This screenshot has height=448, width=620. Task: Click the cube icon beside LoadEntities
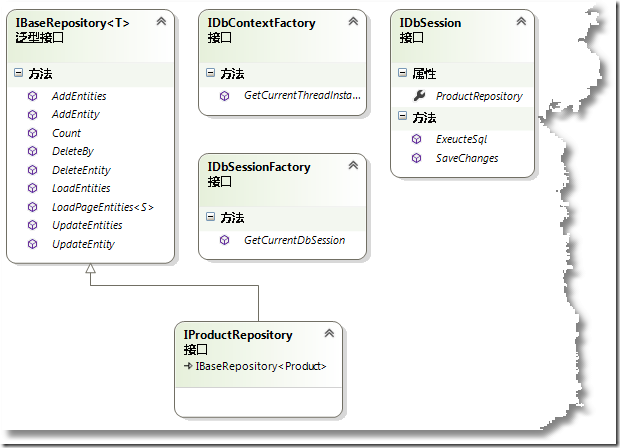click(32, 188)
